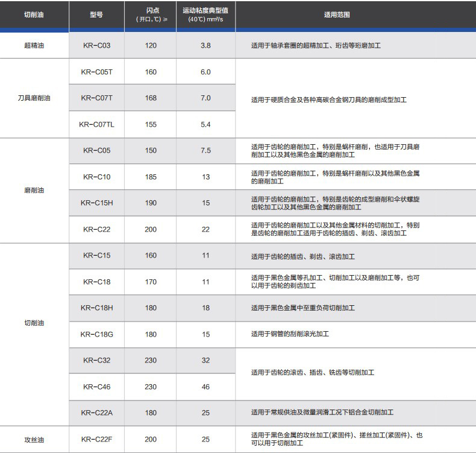This screenshot has width=476, height=453.
Task: Click the 运动粘度典型值 column header
Action: tap(205, 14)
